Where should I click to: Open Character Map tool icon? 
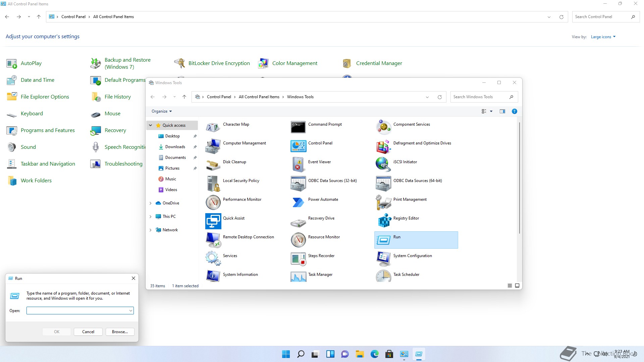(x=213, y=127)
